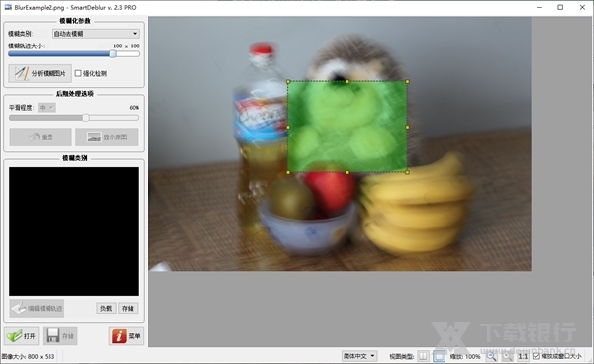Click the 1:1 actual size button
This screenshot has height=364, width=594.
click(523, 356)
